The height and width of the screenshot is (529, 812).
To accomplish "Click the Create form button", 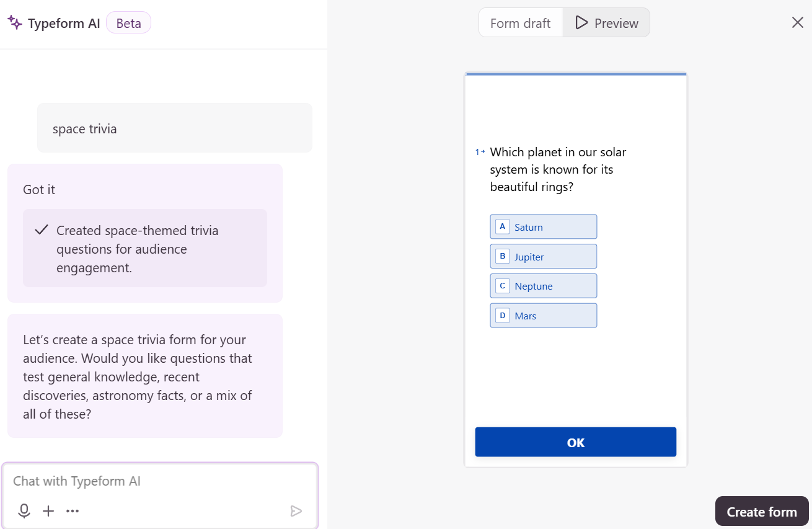I will point(761,512).
